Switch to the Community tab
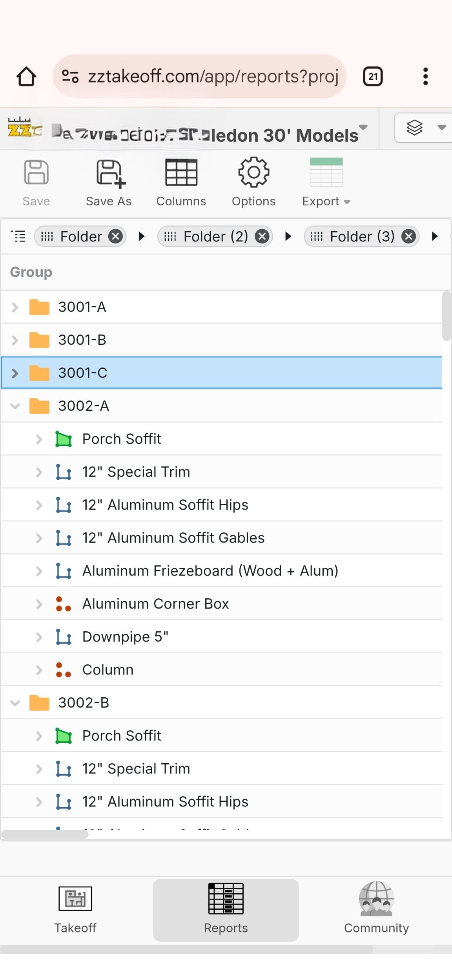452x980 pixels. click(376, 909)
